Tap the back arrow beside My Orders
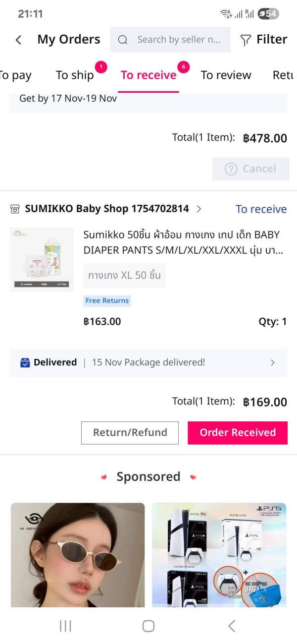This screenshot has width=297, height=644. coord(19,40)
